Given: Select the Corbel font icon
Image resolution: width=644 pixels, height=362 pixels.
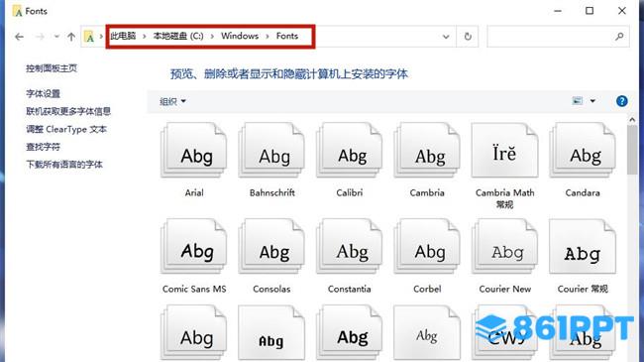Looking at the screenshot, I should pos(427,246).
